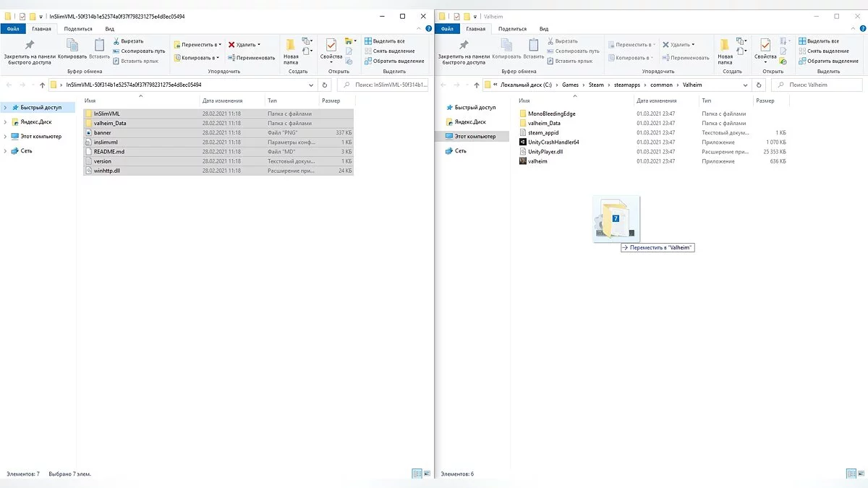Switch to details view in right window

(x=850, y=474)
